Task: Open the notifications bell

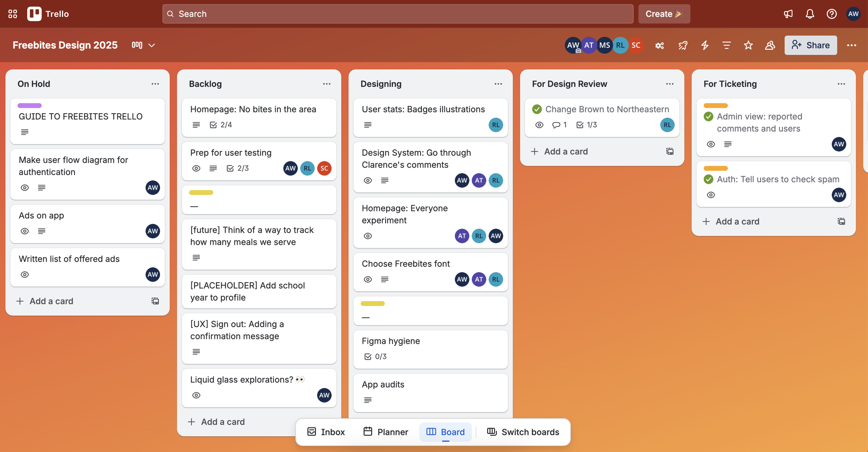Action: [810, 14]
